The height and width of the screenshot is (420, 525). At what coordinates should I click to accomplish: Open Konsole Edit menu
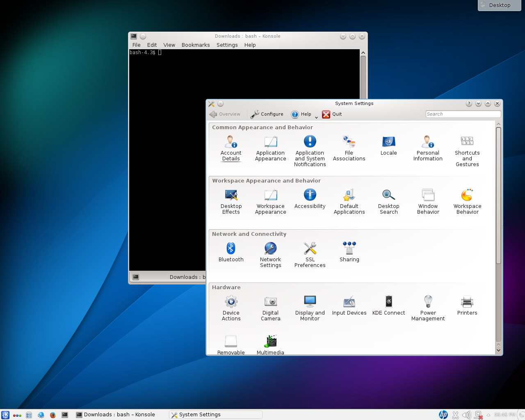[x=152, y=45]
